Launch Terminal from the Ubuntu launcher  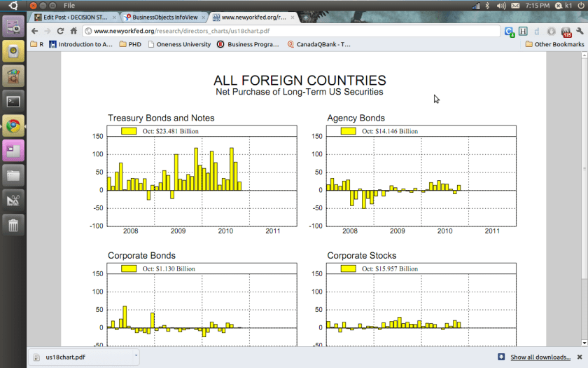click(x=13, y=101)
